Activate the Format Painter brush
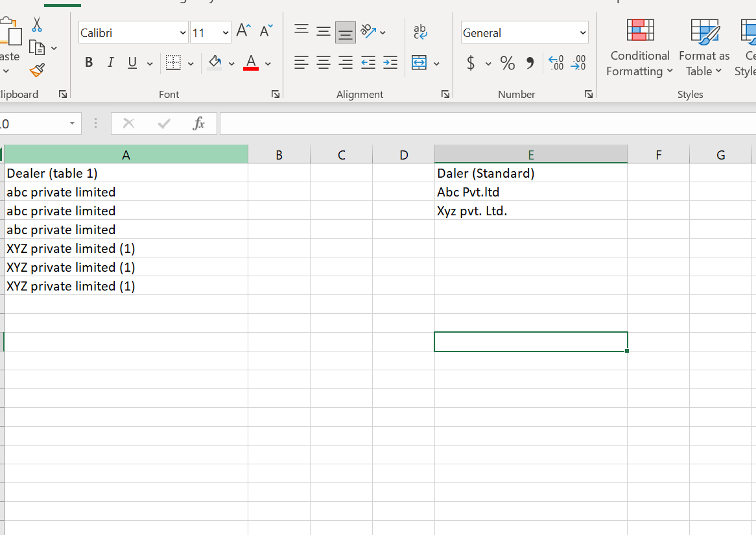 pos(37,71)
